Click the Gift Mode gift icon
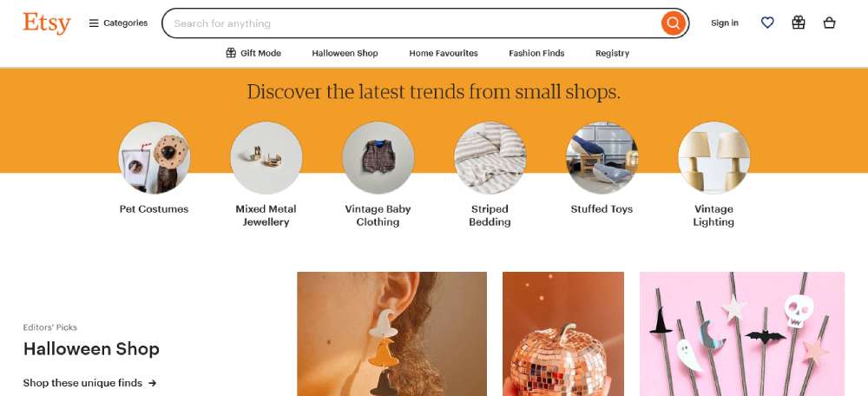 (231, 53)
